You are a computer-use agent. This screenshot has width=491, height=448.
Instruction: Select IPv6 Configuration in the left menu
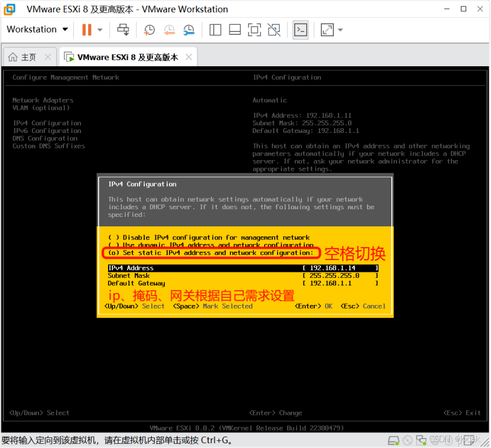coord(47,131)
